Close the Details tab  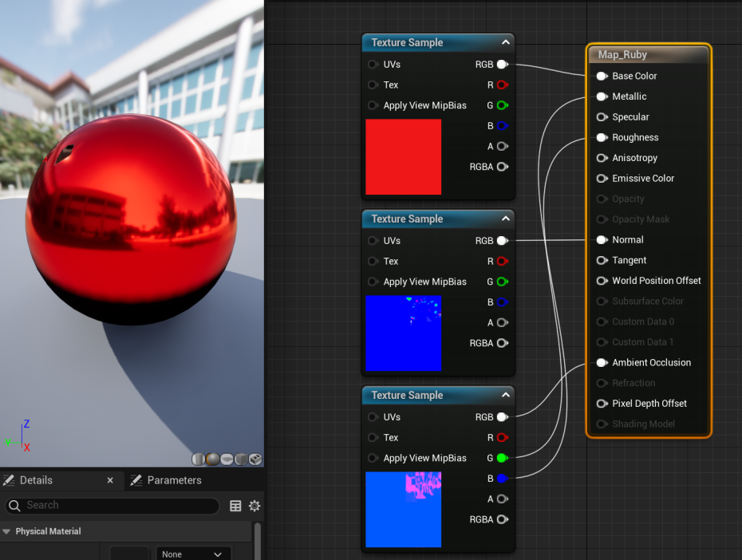[x=110, y=480]
